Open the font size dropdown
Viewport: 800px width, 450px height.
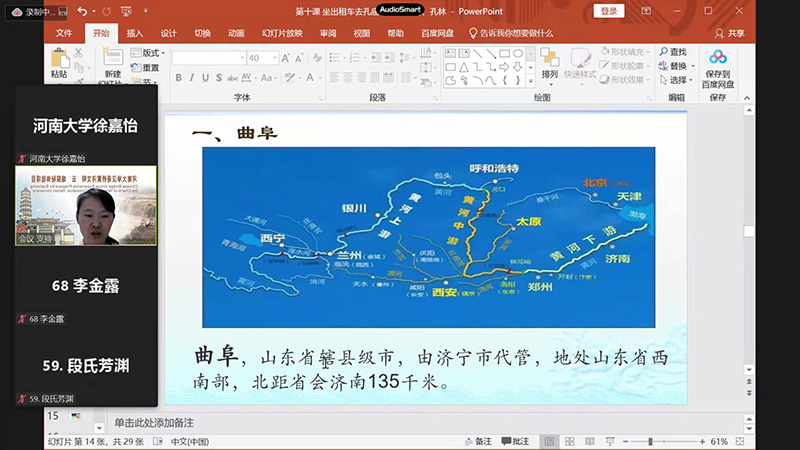tap(273, 58)
